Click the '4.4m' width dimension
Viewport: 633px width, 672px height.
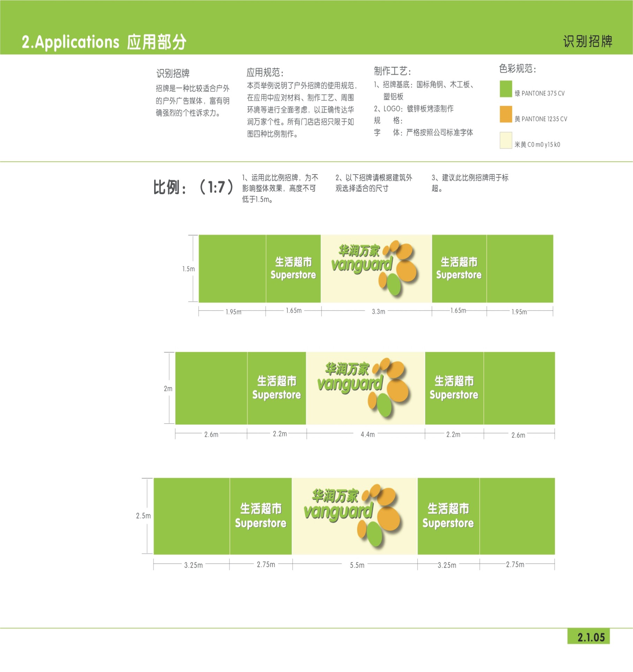pos(368,434)
